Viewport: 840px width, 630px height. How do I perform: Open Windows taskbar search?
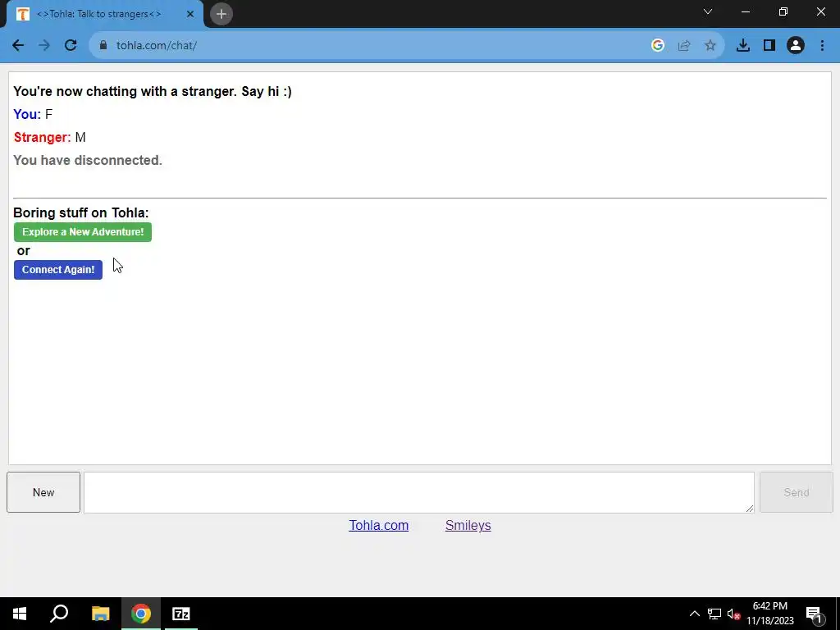(59, 614)
